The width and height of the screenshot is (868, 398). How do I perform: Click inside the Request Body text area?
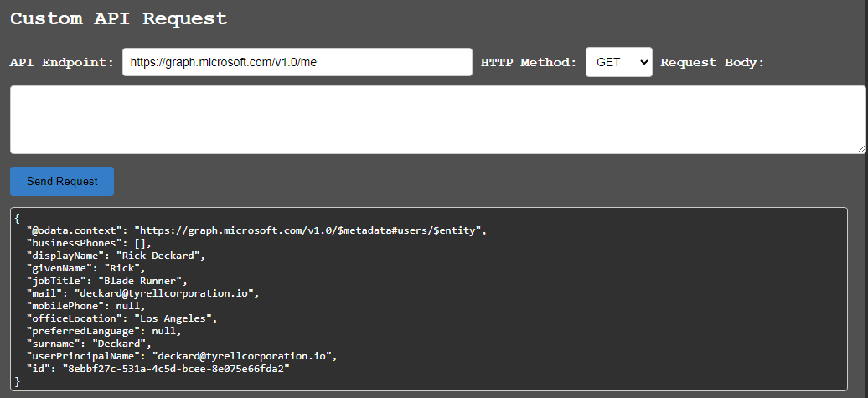click(x=436, y=119)
